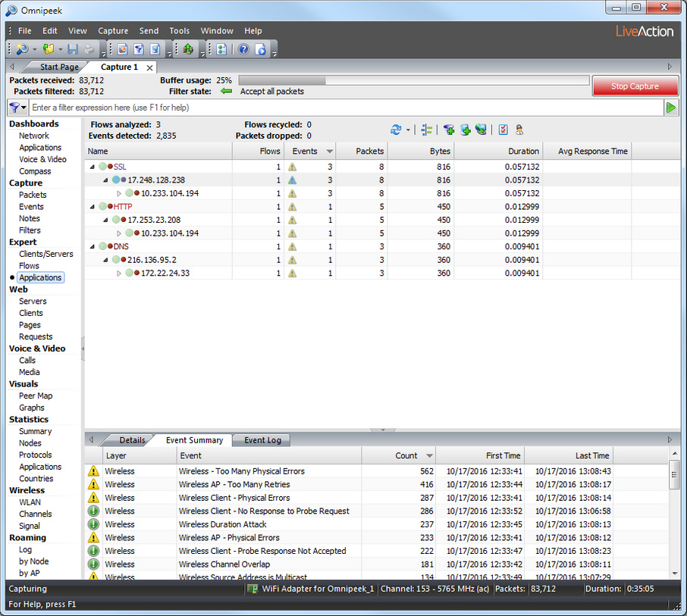Image resolution: width=687 pixels, height=616 pixels.
Task: Collapse the 216.136.95.2 node
Action: pos(105,260)
